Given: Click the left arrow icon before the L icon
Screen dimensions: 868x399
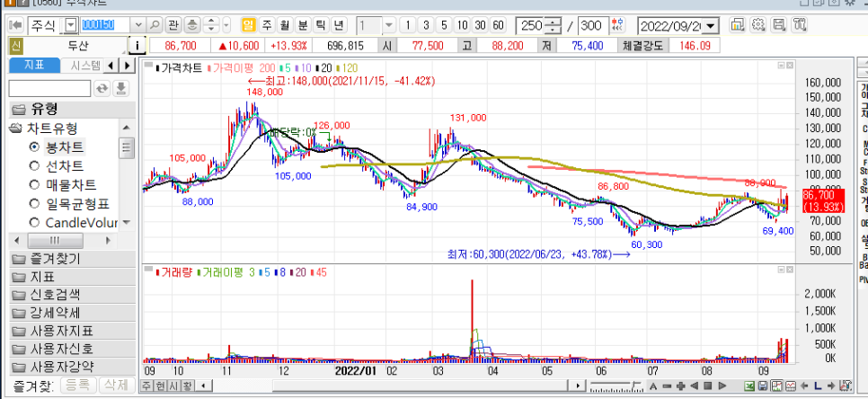Looking at the screenshot, I should coord(804,386).
